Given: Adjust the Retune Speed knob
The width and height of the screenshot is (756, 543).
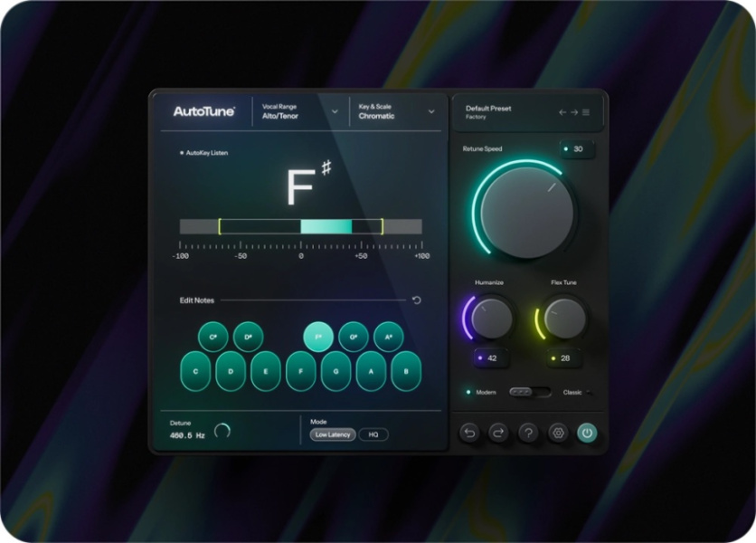Looking at the screenshot, I should 527,210.
